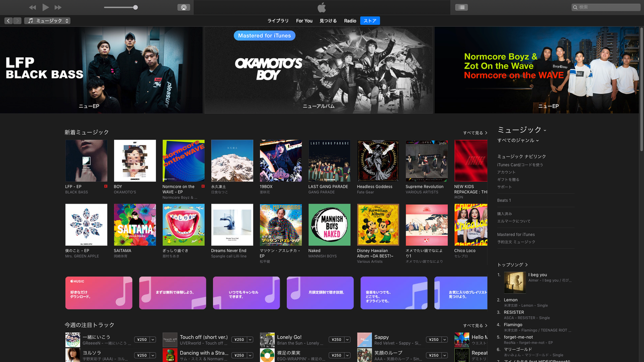Open the 僕のこと - EP album cover
Viewport: 644px width, 362px height.
[86, 225]
